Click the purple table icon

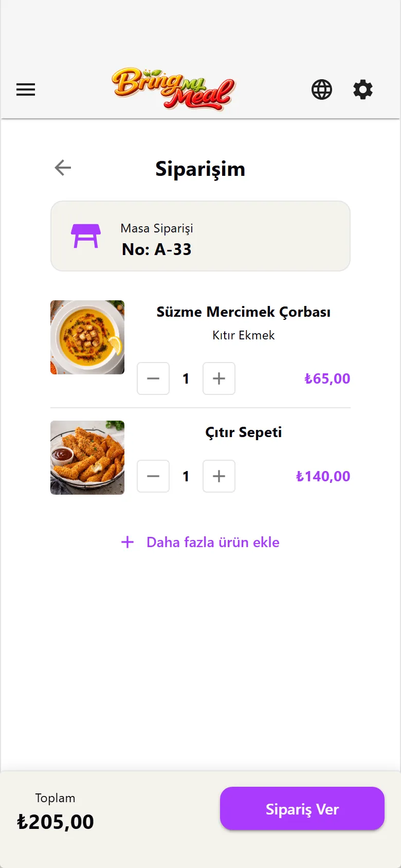86,236
